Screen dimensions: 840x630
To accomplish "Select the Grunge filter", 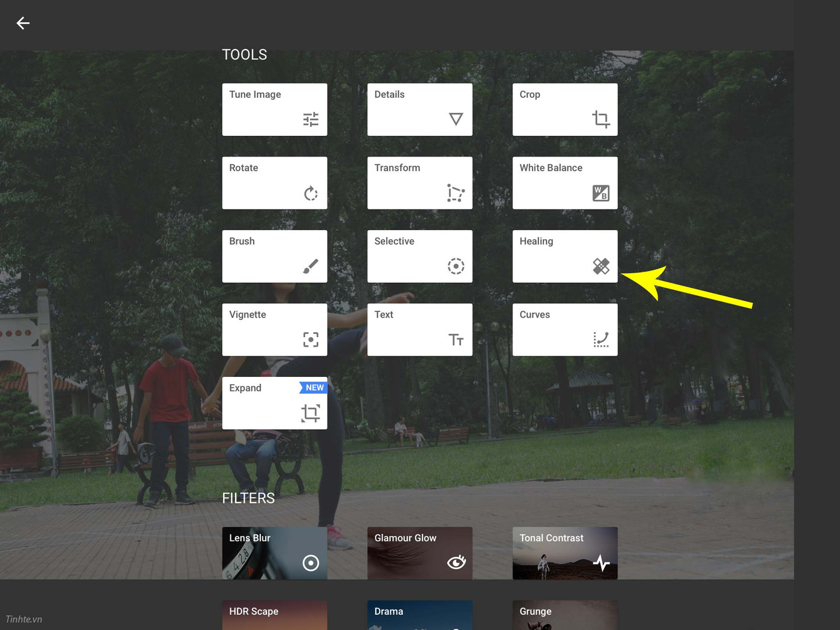I will pos(564,615).
